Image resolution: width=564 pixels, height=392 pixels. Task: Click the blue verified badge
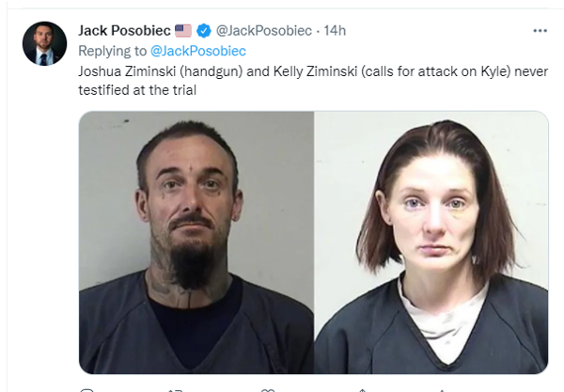204,31
